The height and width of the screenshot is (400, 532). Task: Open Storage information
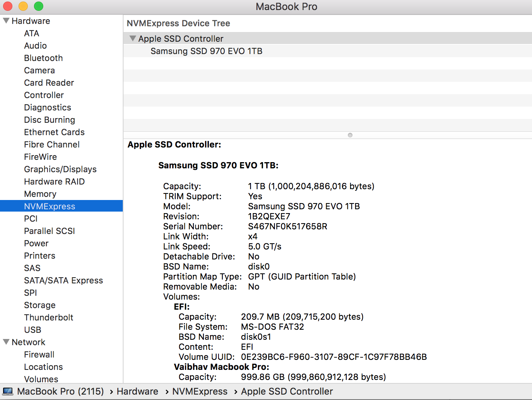click(x=40, y=305)
